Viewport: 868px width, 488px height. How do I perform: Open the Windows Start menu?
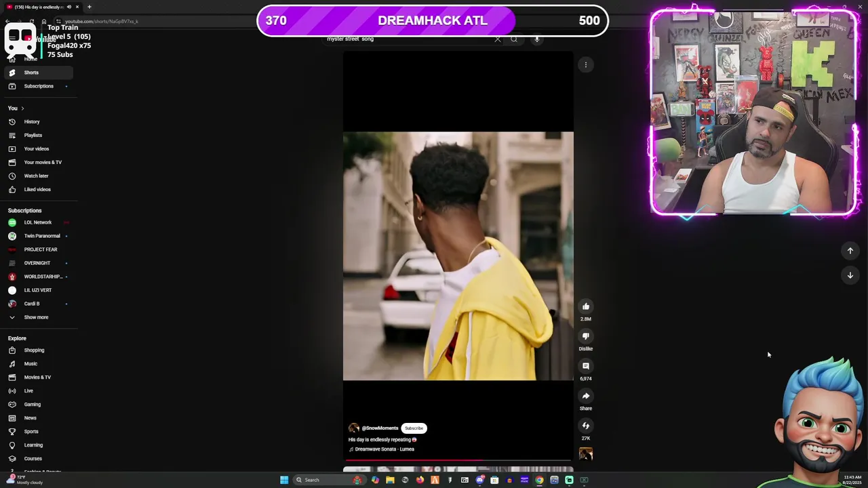coord(284,480)
